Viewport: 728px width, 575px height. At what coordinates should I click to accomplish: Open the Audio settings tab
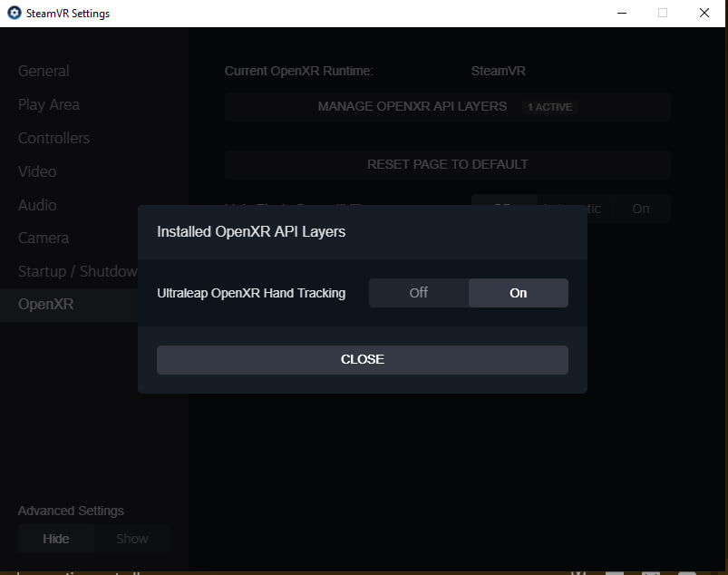(37, 205)
